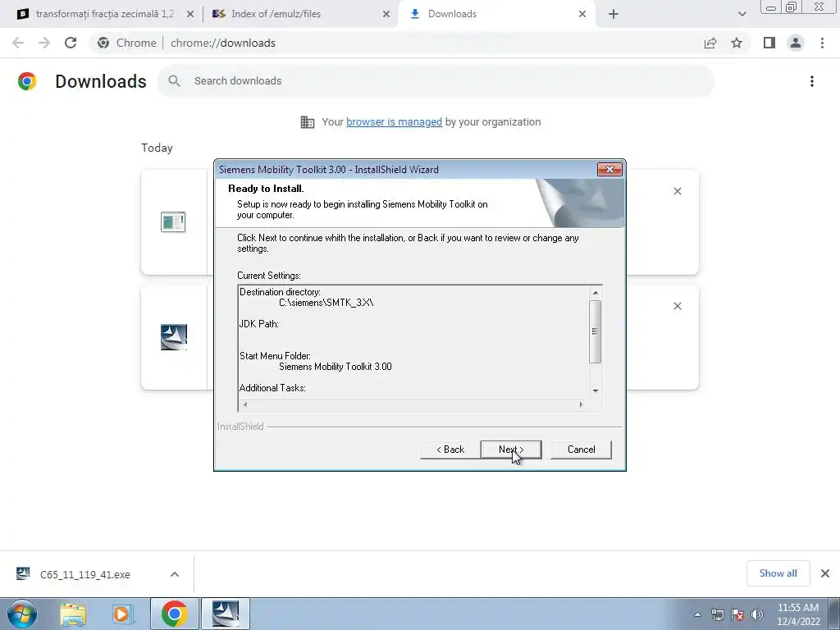
Task: Open Action Center flag icon
Action: tap(737, 614)
